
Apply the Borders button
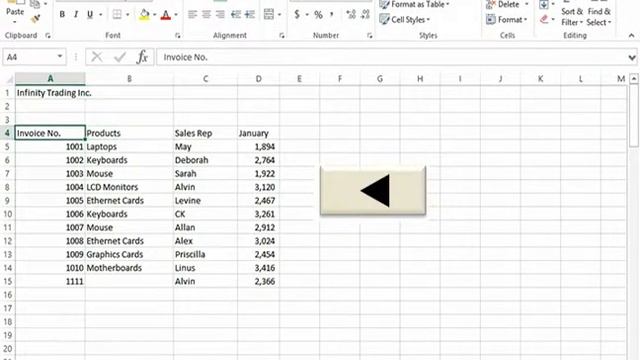(117, 15)
